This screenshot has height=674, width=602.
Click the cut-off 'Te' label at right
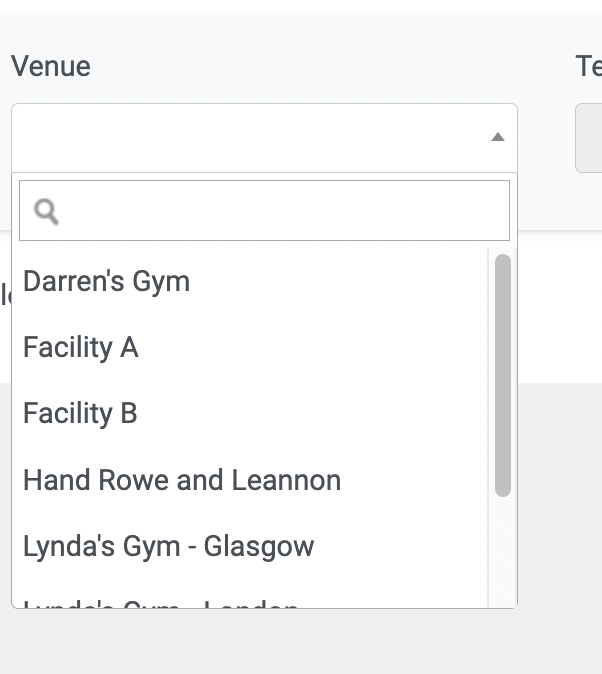click(x=588, y=66)
